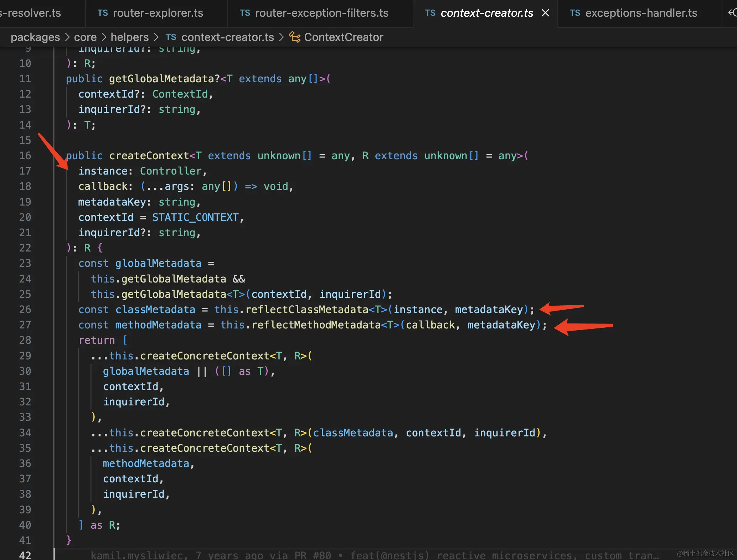Click reflectMethodMetadata call on line 27
737x560 pixels.
(x=316, y=325)
